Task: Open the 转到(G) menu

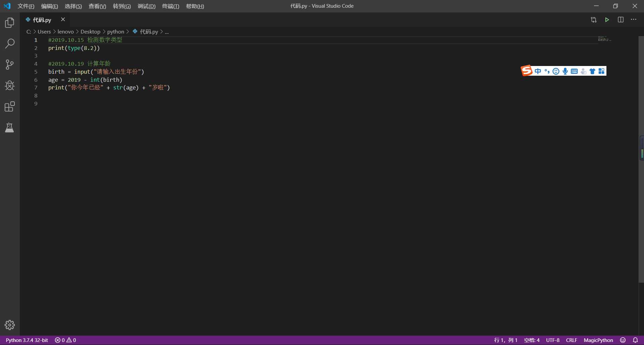Action: coord(122,6)
